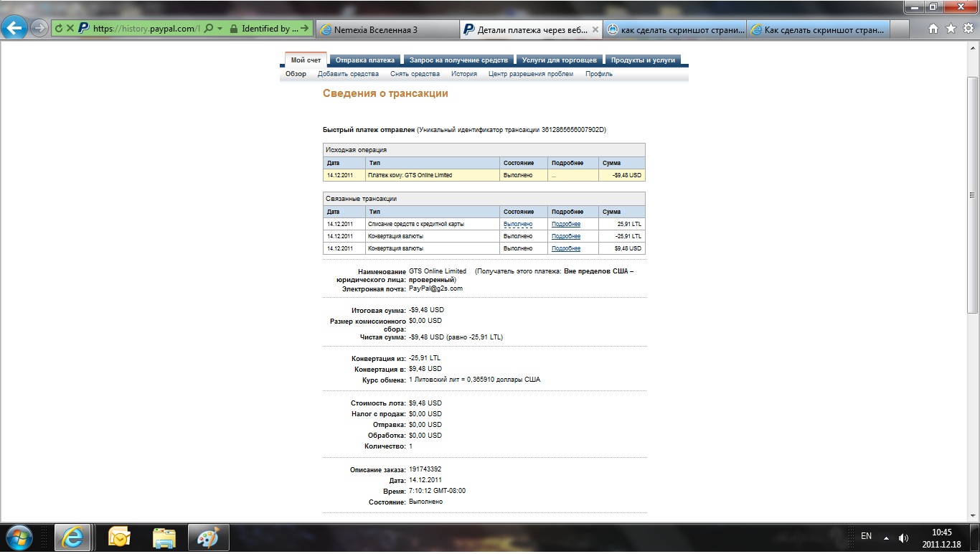Open the browser Home page icon
Screen dimensions: 980x554
click(933, 29)
